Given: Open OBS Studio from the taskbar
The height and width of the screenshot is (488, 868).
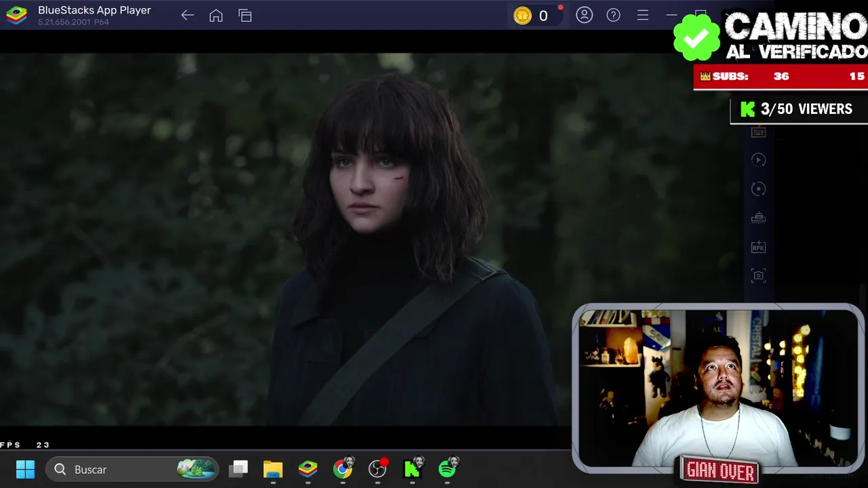Looking at the screenshot, I should tap(378, 468).
